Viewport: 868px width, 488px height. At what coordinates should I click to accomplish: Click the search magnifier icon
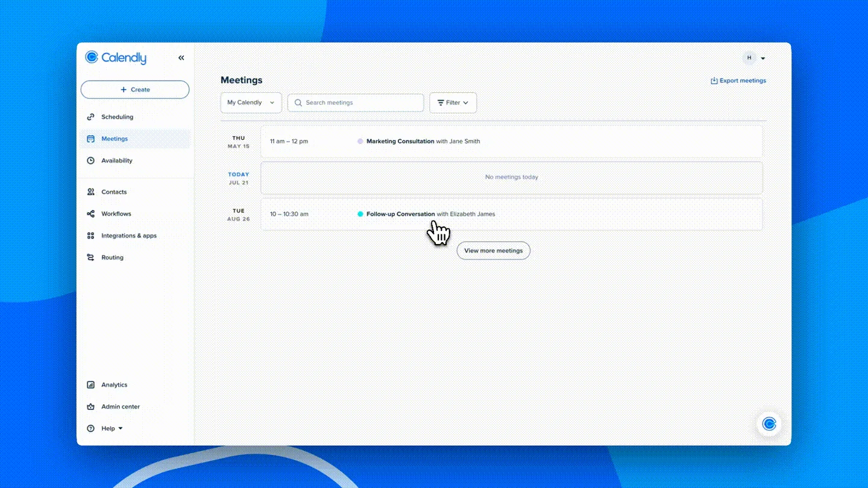pyautogui.click(x=298, y=102)
